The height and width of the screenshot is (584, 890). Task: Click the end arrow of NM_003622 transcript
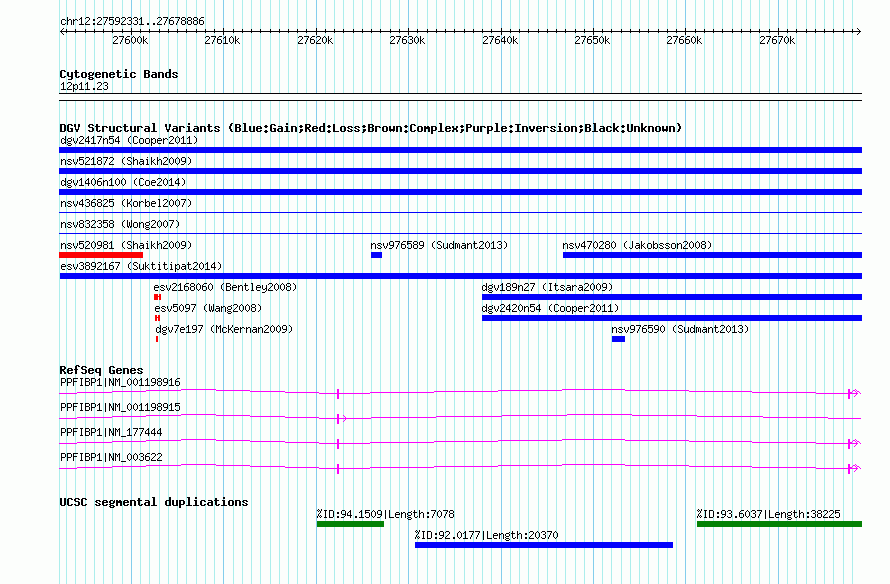854,469
